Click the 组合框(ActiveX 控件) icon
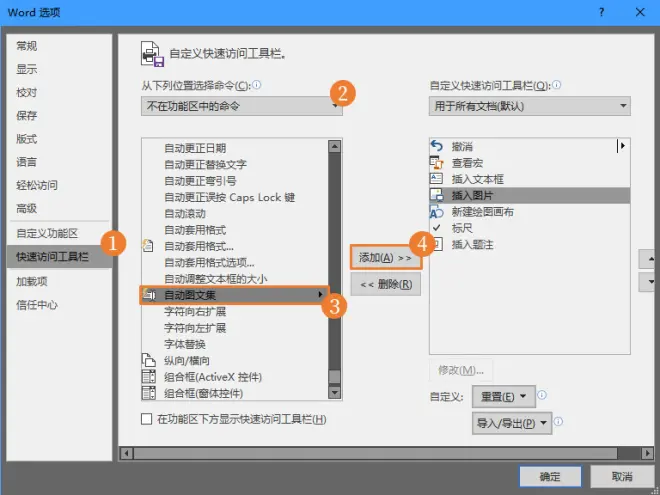 pyautogui.click(x=149, y=376)
